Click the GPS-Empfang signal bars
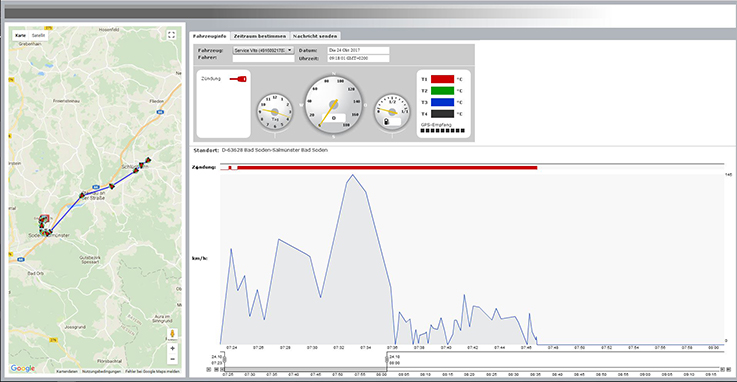Image resolution: width=737 pixels, height=382 pixels. click(x=442, y=131)
